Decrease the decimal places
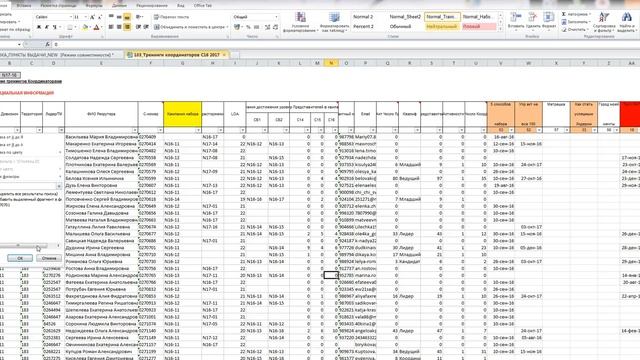The width and height of the screenshot is (640, 360). pyautogui.click(x=276, y=27)
